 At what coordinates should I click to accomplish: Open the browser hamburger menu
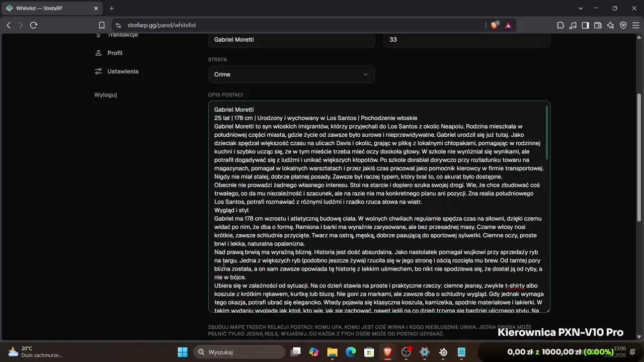pyautogui.click(x=635, y=25)
